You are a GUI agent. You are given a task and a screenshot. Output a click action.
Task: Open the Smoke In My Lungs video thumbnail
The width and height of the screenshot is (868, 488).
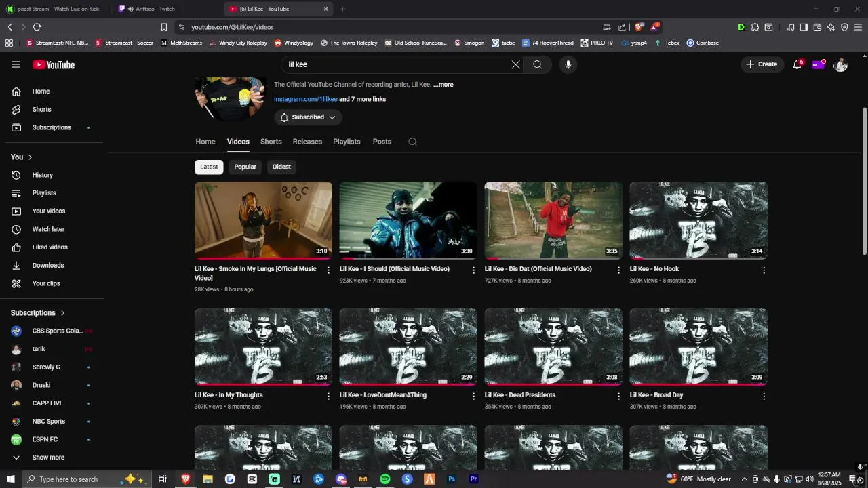(263, 220)
